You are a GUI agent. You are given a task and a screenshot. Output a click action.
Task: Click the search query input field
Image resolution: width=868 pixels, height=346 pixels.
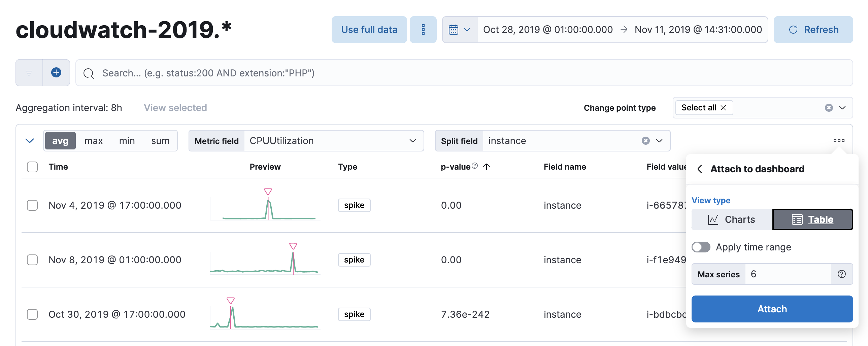pyautogui.click(x=464, y=73)
